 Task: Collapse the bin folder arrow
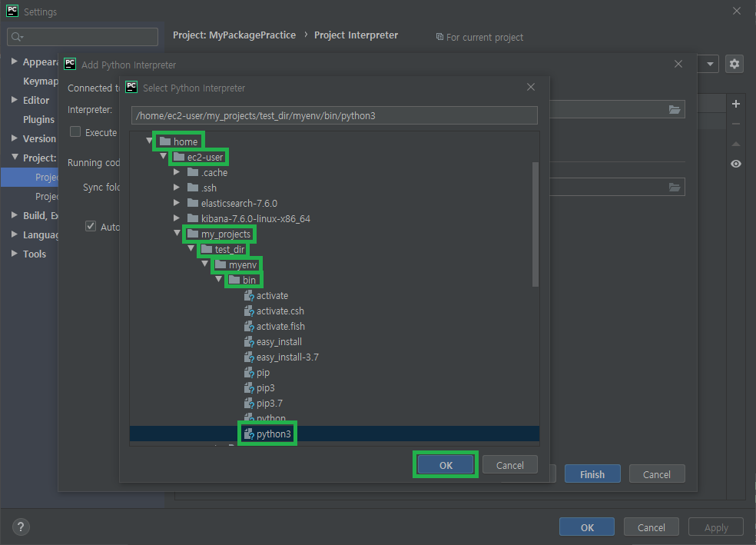point(219,279)
